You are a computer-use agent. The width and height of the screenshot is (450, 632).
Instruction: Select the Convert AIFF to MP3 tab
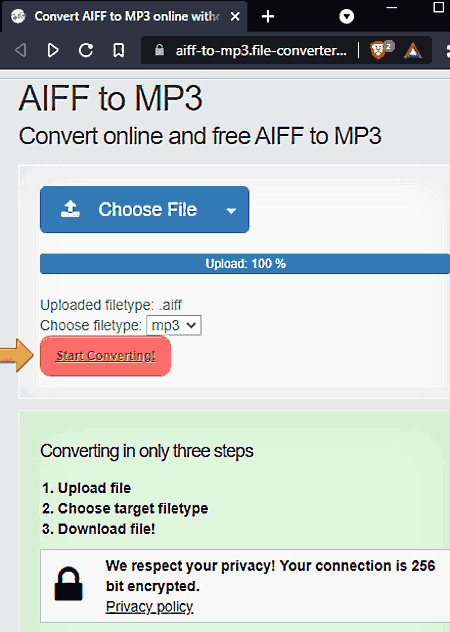(x=124, y=17)
